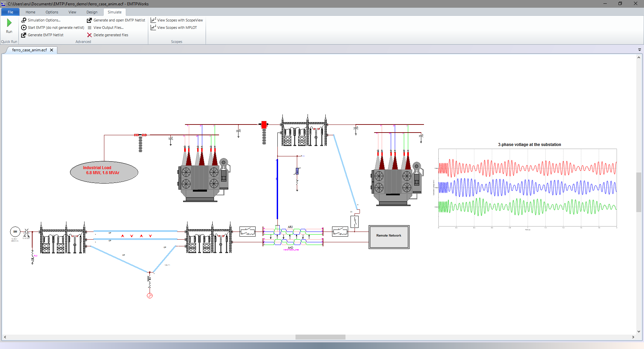Screen dimensions: 644x349
Task: Click the vertical scrollbar thumb
Action: coord(639,192)
